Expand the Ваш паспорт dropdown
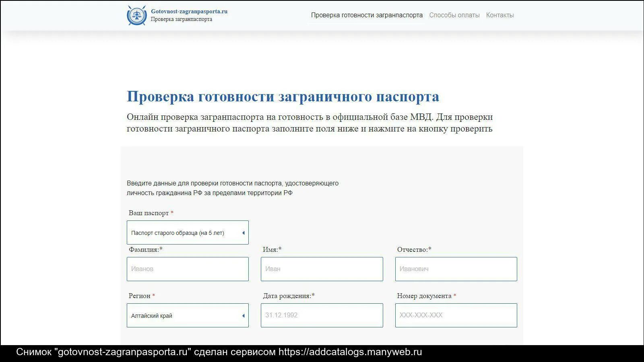 click(188, 232)
